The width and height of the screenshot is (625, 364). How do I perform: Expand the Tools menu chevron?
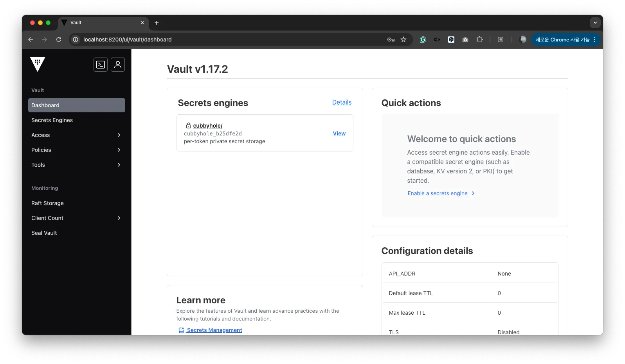119,165
